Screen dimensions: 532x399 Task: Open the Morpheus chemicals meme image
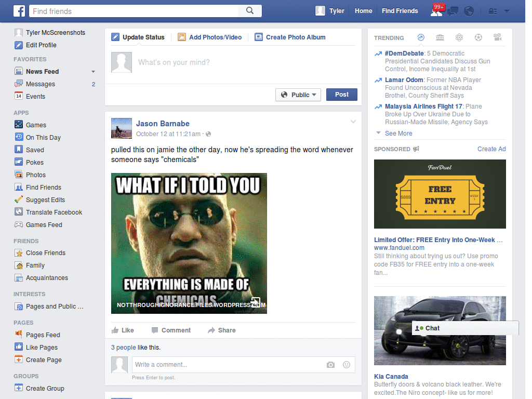(189, 243)
